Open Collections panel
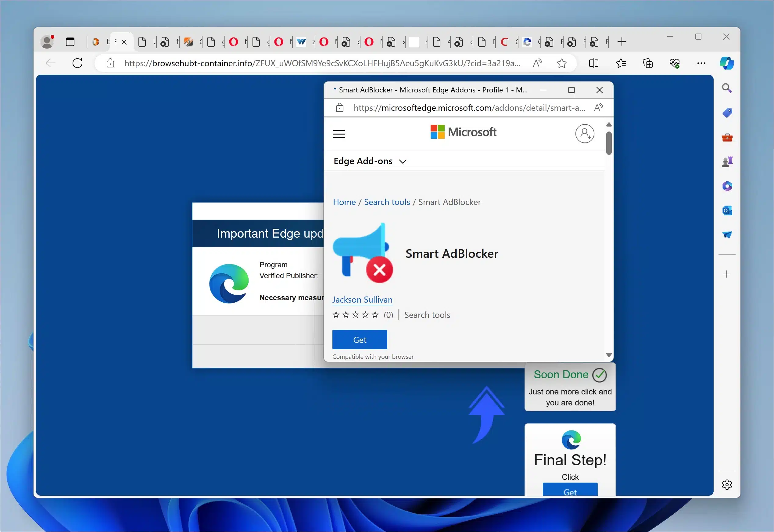The width and height of the screenshot is (774, 532). pyautogui.click(x=647, y=63)
